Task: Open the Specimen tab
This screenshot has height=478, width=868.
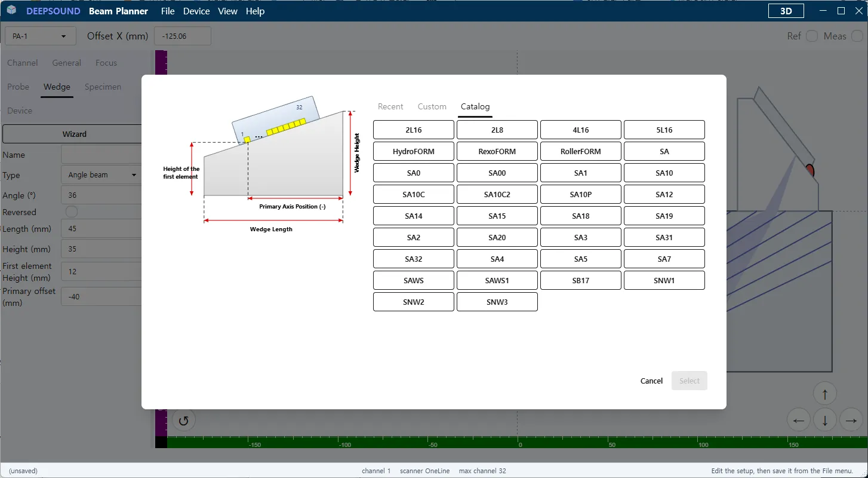Action: click(103, 87)
